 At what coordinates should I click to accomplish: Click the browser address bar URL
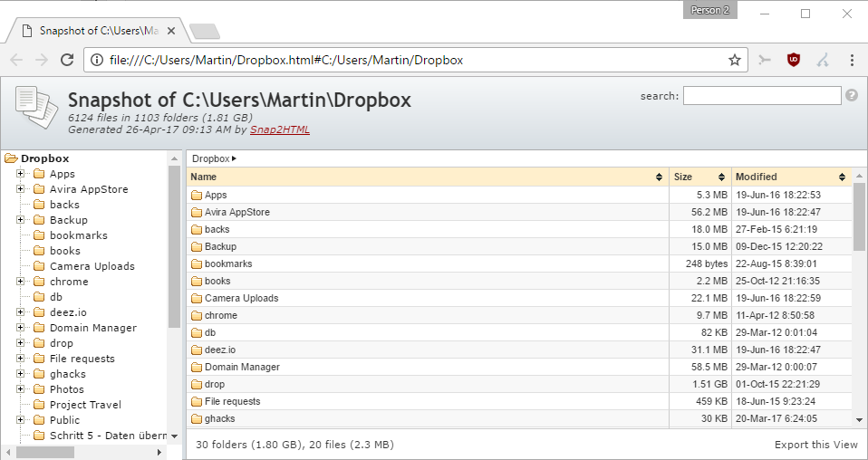point(286,60)
